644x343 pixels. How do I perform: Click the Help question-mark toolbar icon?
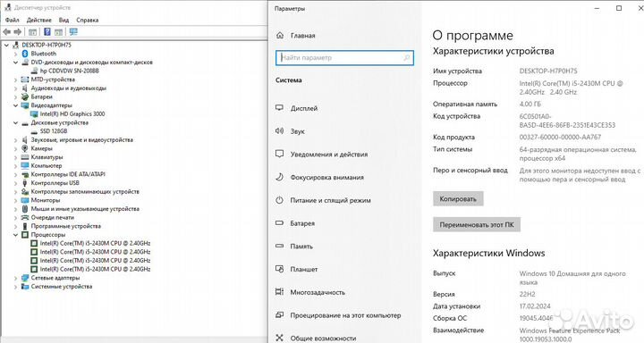[47, 32]
